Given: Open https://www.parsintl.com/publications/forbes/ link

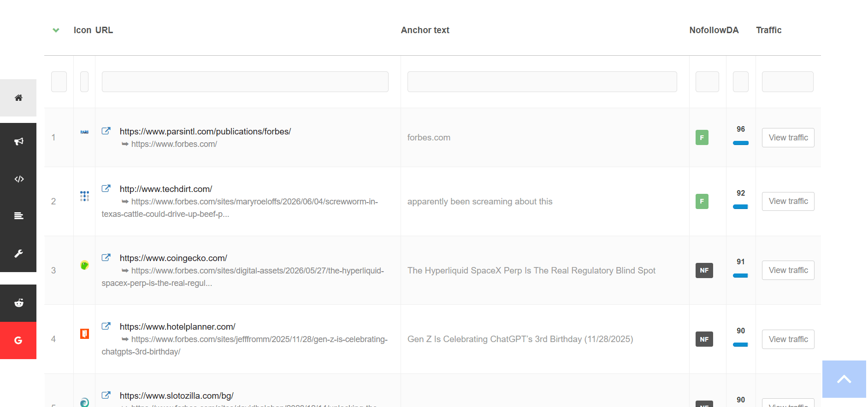Looking at the screenshot, I should [205, 132].
